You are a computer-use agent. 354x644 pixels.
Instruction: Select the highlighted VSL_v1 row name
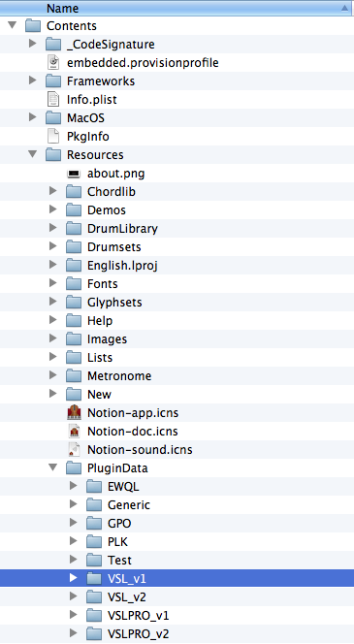coord(127,579)
